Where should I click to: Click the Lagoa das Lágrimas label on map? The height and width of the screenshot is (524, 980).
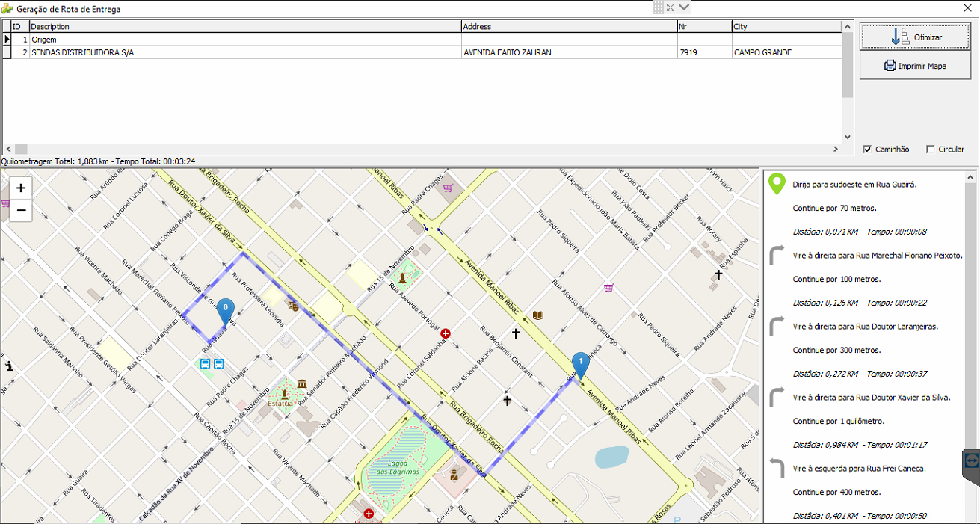397,468
